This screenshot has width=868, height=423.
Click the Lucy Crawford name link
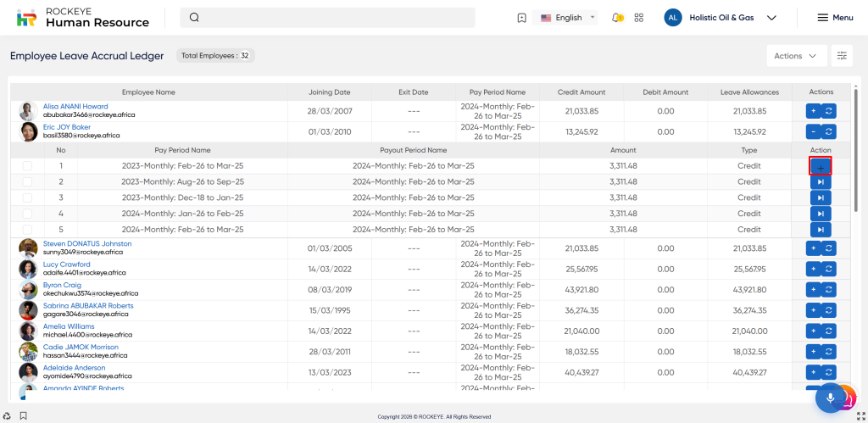67,264
